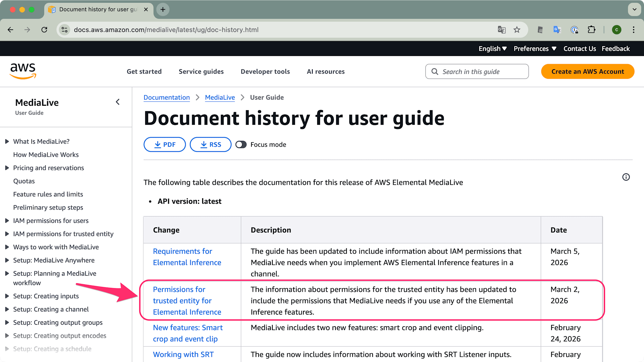Open Chrome three-dot menu

[x=633, y=30]
